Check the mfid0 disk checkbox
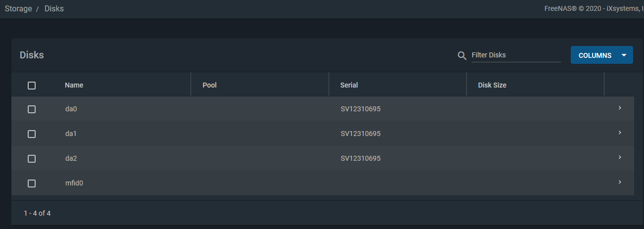 pos(32,183)
